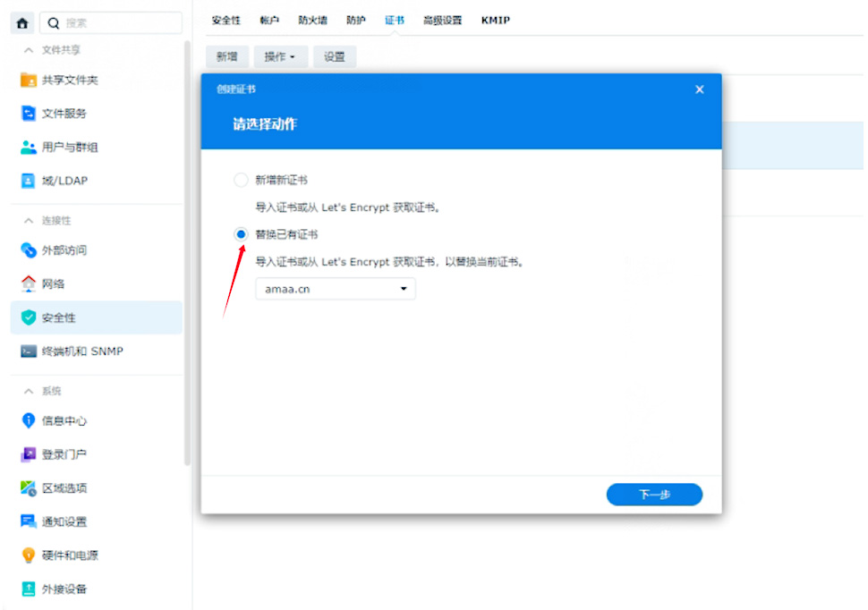The width and height of the screenshot is (868, 610).
Task: Open 信息中心 info center icon
Action: (29, 420)
